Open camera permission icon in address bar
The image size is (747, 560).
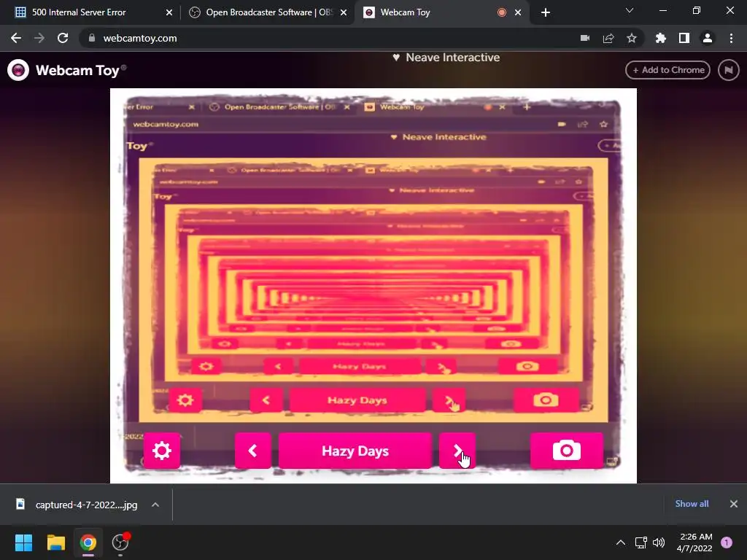click(585, 38)
